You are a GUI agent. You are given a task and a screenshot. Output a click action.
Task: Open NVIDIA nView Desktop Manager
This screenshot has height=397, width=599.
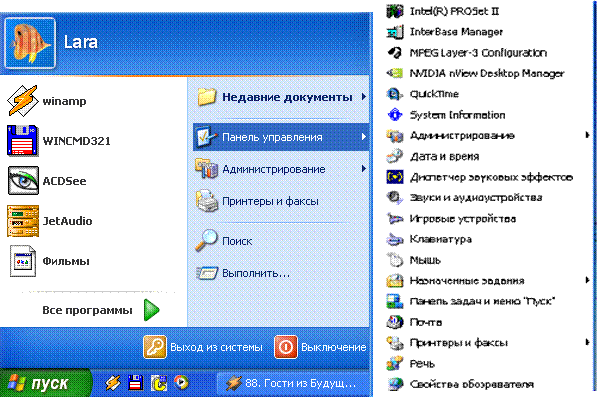coord(476,73)
